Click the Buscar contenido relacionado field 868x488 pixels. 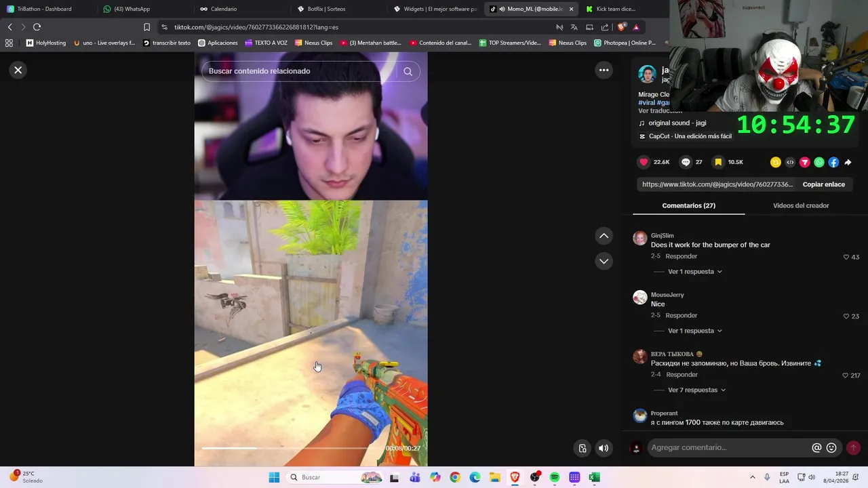[x=298, y=71]
